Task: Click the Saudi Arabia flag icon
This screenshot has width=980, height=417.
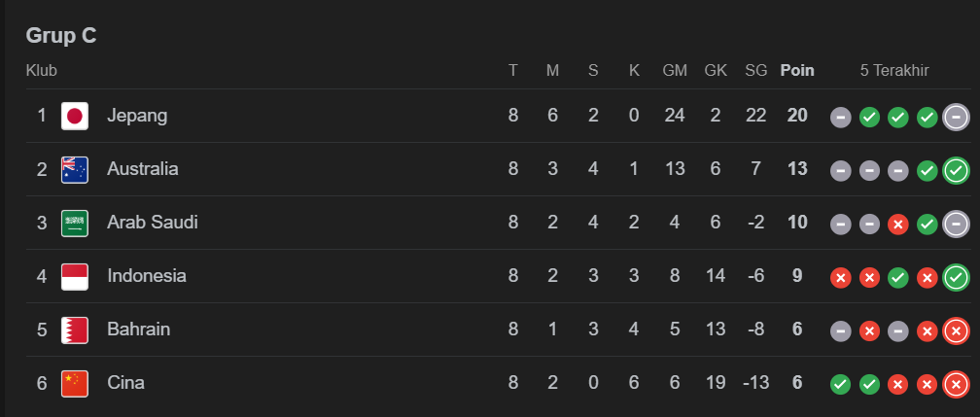Action: (75, 223)
